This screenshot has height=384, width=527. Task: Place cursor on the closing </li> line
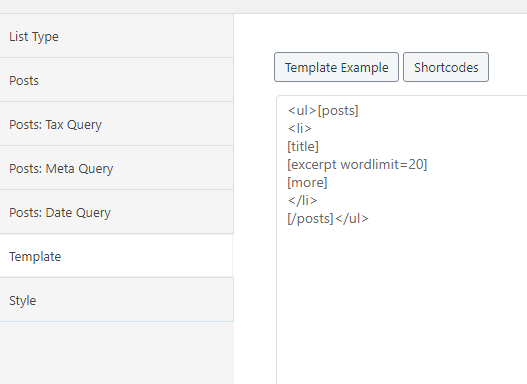(x=302, y=201)
